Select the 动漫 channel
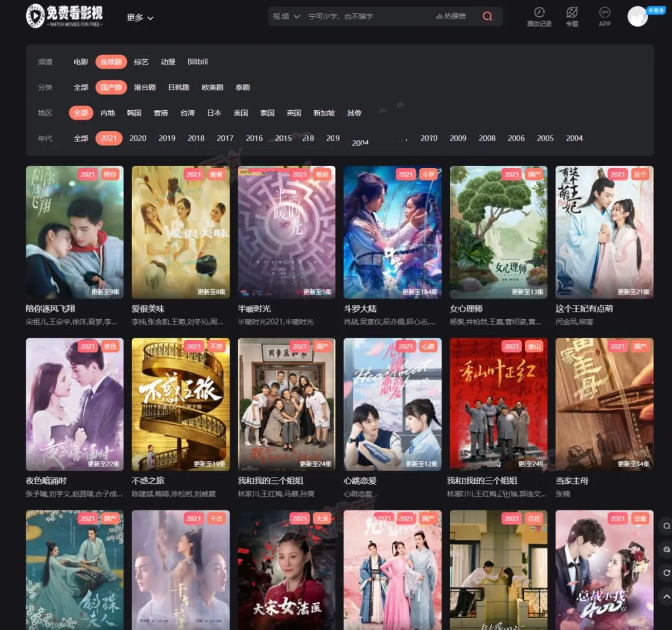The image size is (672, 630). click(x=168, y=62)
